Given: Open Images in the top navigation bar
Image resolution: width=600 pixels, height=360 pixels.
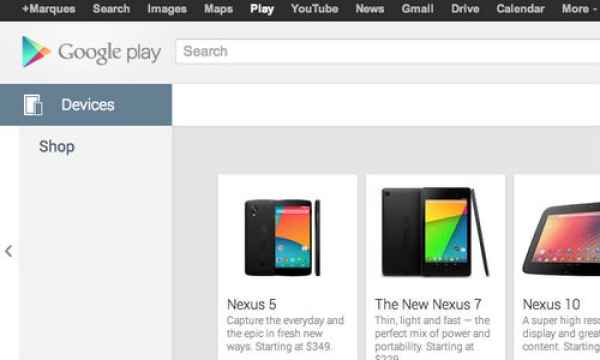Looking at the screenshot, I should point(167,8).
